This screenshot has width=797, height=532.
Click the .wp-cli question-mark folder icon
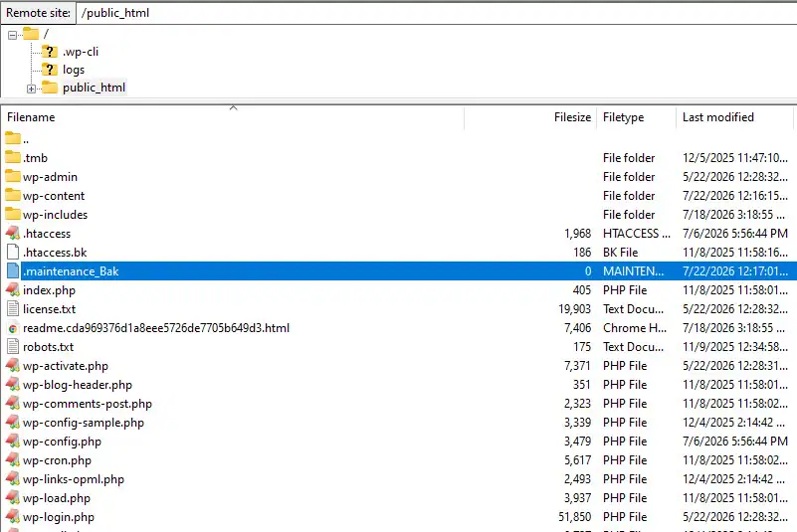pos(50,52)
